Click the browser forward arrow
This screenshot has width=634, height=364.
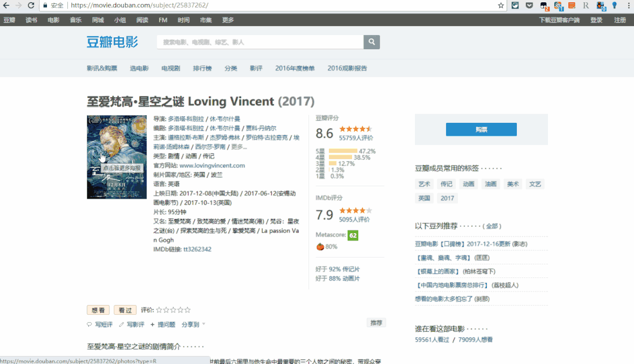coord(19,5)
